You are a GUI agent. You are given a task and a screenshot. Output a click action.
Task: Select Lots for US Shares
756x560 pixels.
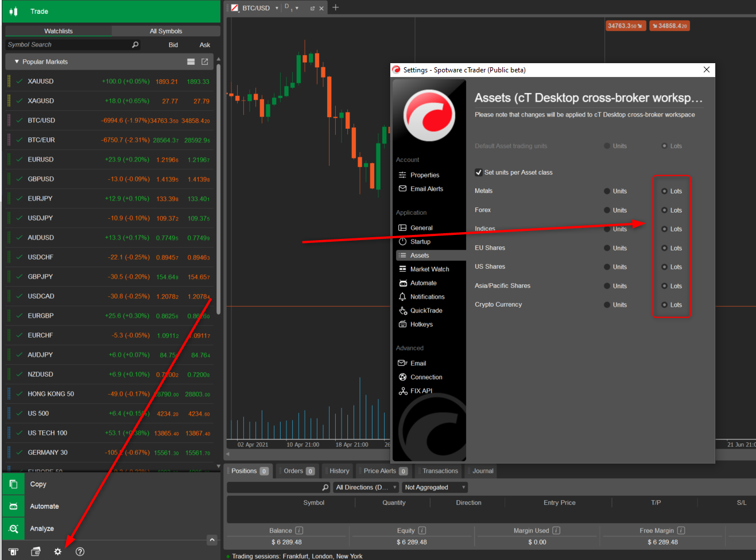pyautogui.click(x=665, y=267)
